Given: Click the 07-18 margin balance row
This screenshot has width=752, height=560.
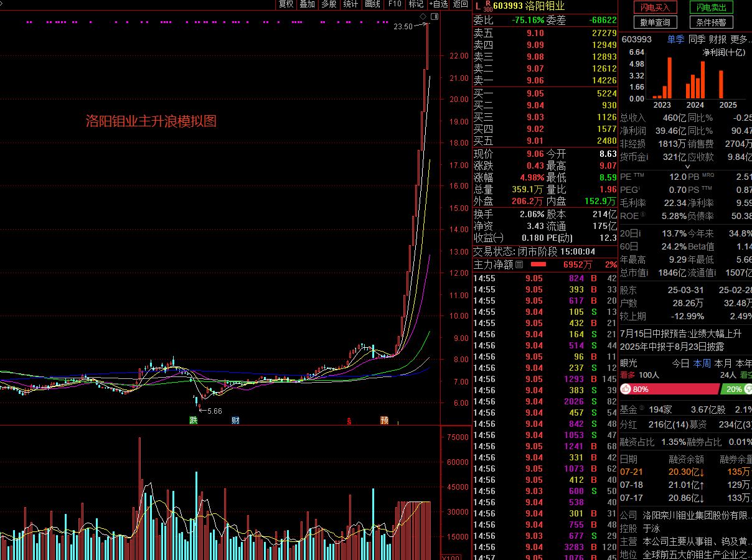Looking at the screenshot, I should [685, 485].
